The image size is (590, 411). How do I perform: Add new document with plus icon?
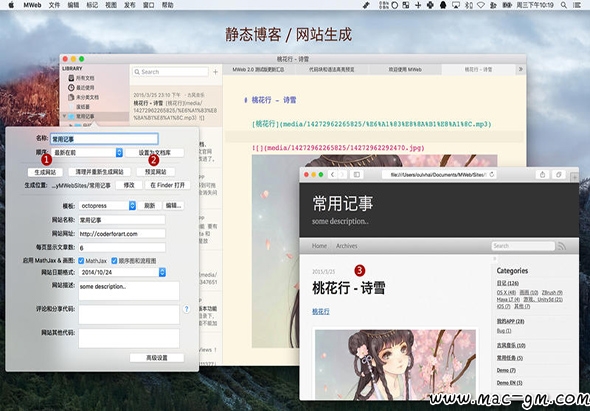216,72
